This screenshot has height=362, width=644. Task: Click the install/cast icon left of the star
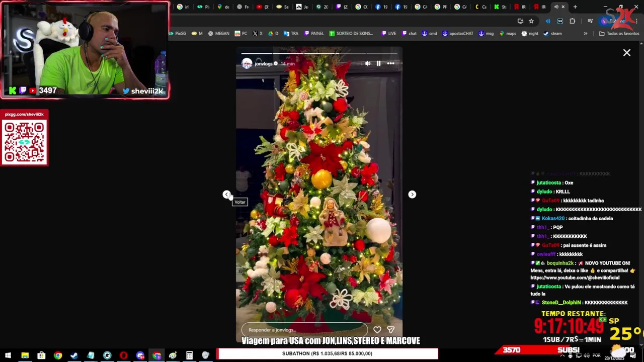coord(520,21)
